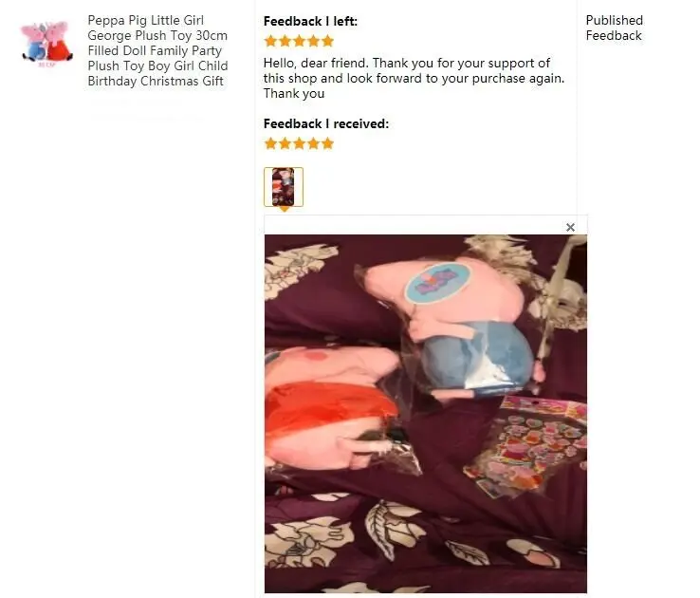Open the Peppa Pig plush product thumbnail
Screen dimensions: 700x598
click(46, 44)
